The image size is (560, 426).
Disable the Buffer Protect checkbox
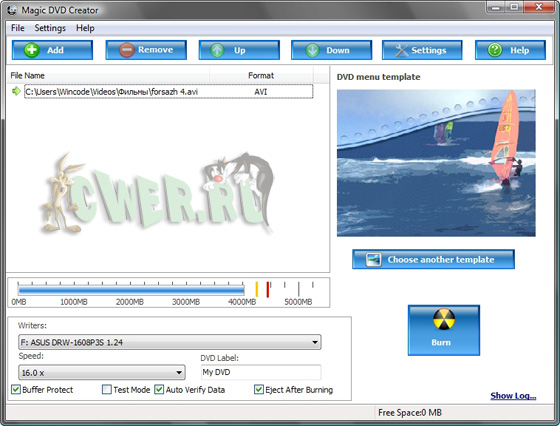[x=16, y=389]
